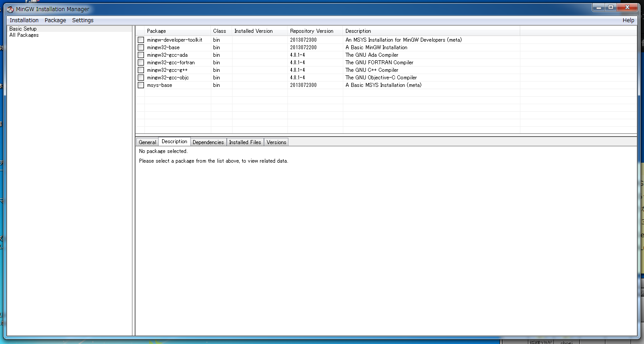Open the Dependencies tab
Screen dimensions: 644x344
pos(208,142)
